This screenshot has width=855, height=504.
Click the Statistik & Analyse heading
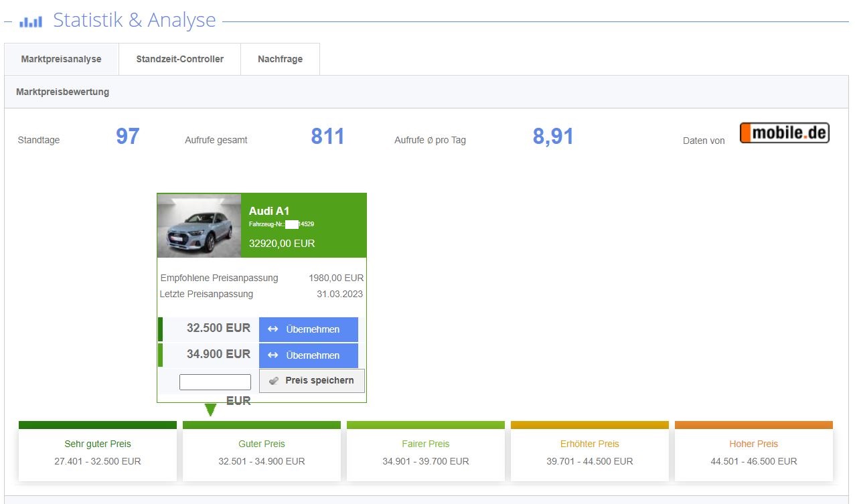click(x=135, y=20)
